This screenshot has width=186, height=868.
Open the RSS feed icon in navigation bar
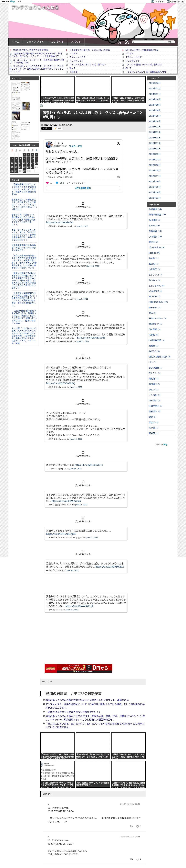(x=127, y=42)
